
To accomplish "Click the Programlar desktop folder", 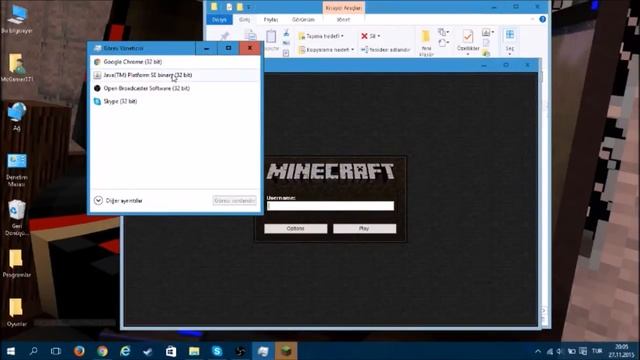I will 17,264.
